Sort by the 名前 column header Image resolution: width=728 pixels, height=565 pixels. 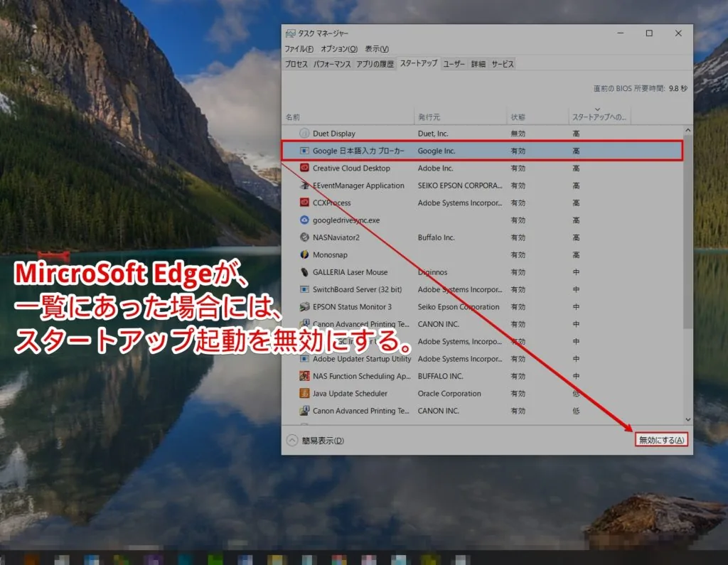pos(348,117)
